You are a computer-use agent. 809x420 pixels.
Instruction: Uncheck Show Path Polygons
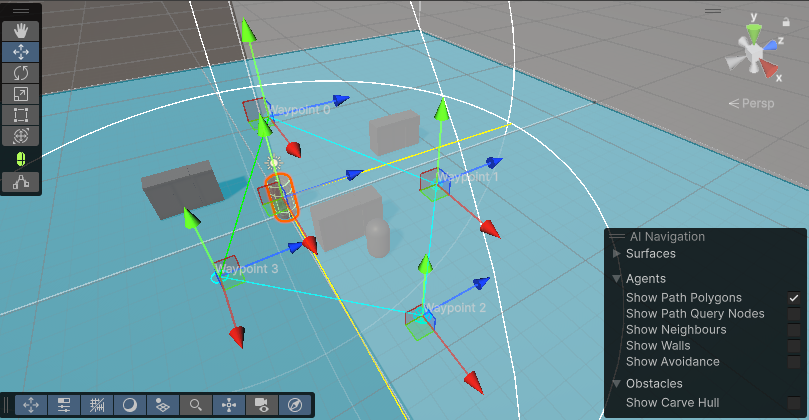pos(794,298)
